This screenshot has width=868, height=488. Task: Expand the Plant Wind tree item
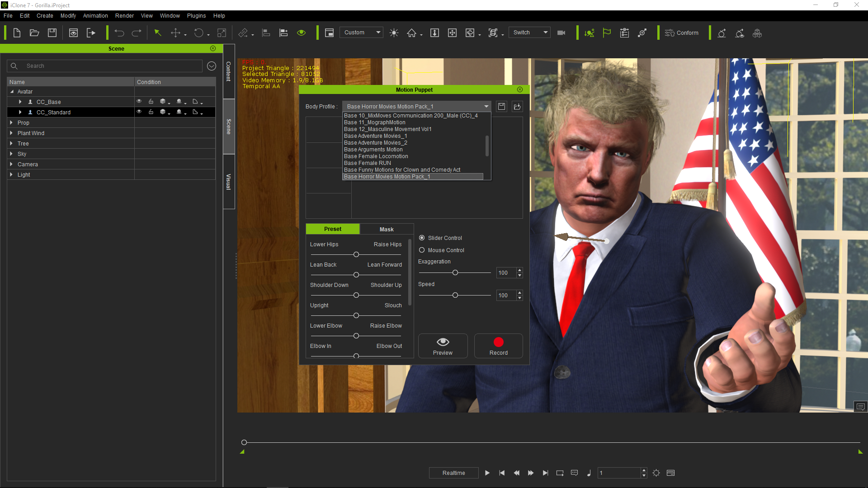pyautogui.click(x=11, y=133)
